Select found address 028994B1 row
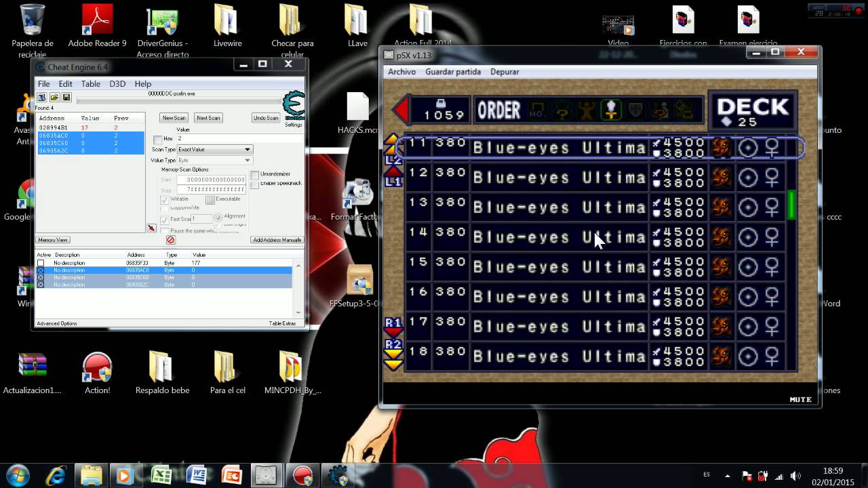Image resolution: width=868 pixels, height=488 pixels. pyautogui.click(x=90, y=127)
